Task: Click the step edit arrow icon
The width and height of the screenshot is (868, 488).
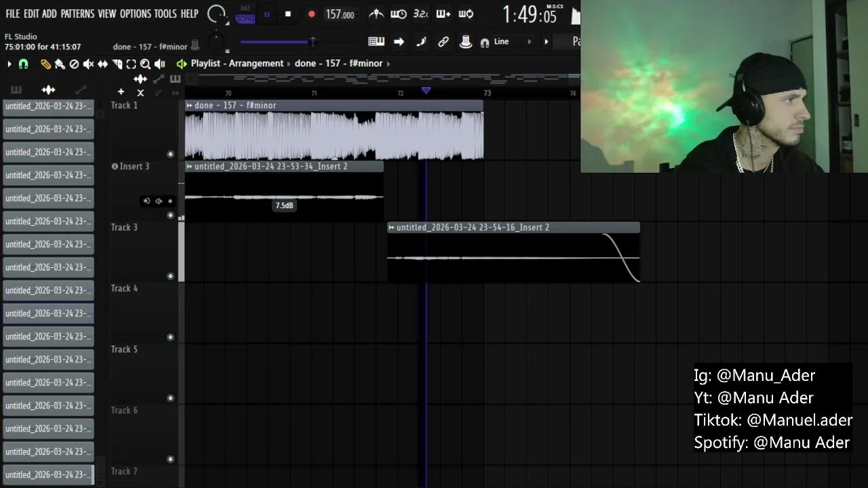Action: tap(399, 41)
